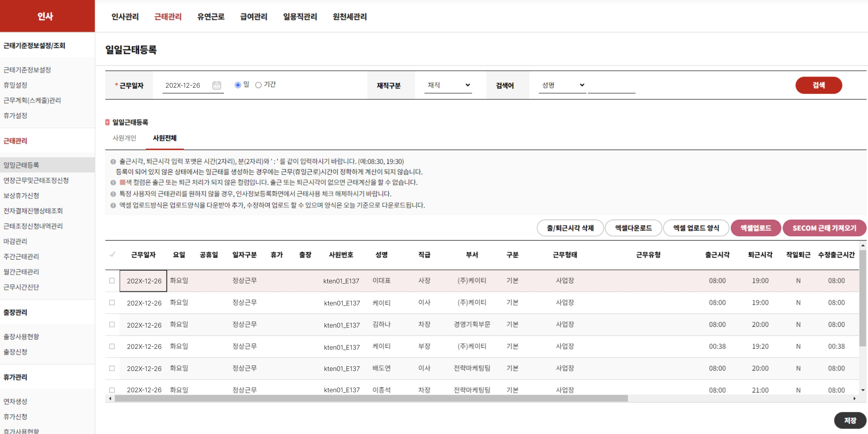Select the 기간 radio button
The width and height of the screenshot is (868, 434).
[x=258, y=85]
